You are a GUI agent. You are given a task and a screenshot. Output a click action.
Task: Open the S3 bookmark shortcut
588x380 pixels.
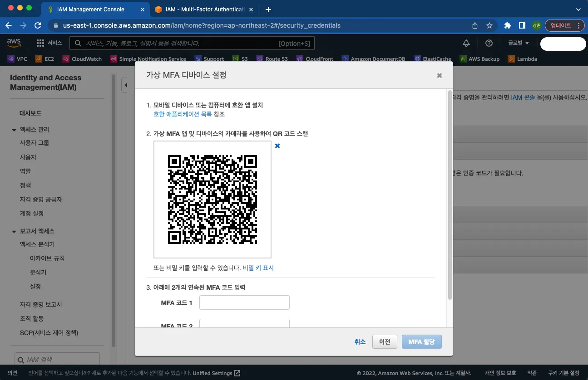click(x=240, y=59)
